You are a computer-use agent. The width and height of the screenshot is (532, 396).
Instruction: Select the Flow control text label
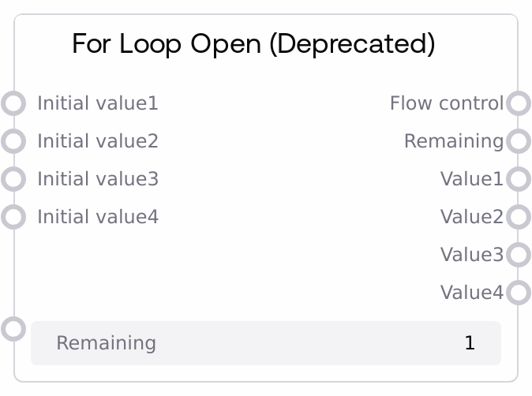pyautogui.click(x=446, y=103)
